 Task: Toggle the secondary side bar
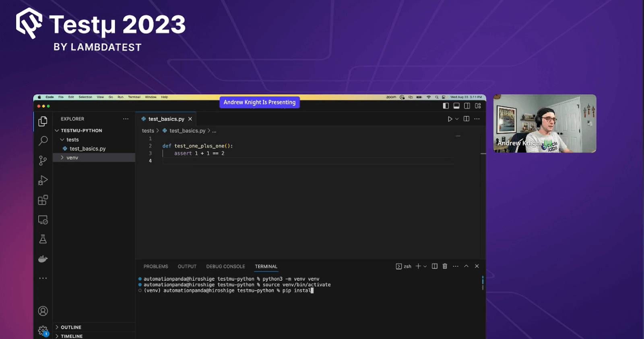(467, 106)
